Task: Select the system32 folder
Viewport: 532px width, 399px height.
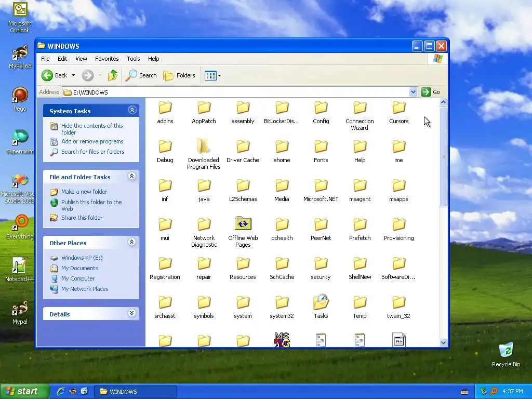Action: [282, 307]
